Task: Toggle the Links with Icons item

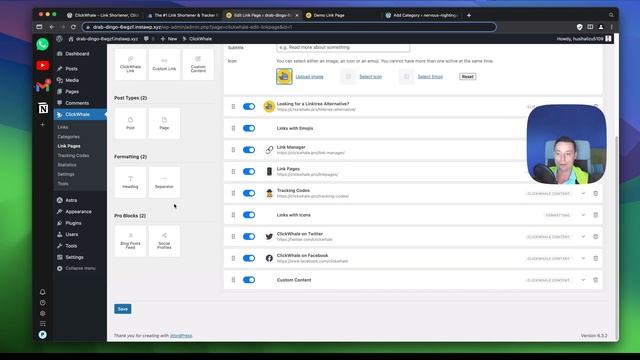Action: coord(249,215)
